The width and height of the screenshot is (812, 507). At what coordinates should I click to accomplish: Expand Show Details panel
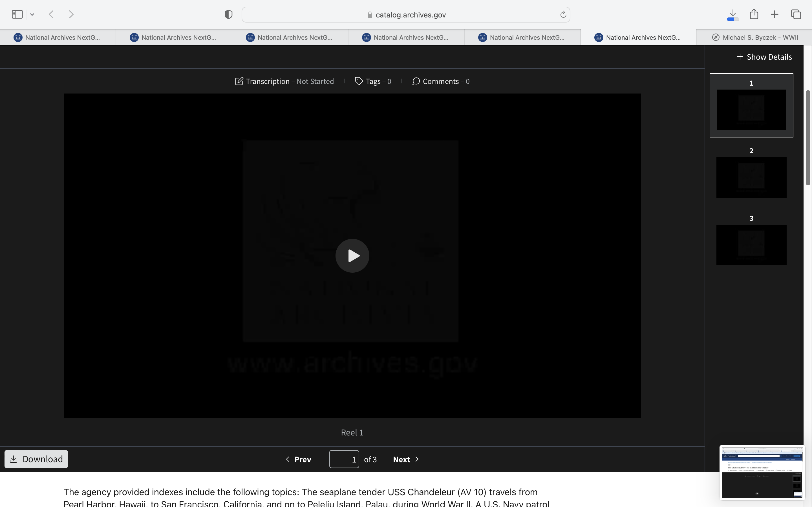[x=764, y=57]
